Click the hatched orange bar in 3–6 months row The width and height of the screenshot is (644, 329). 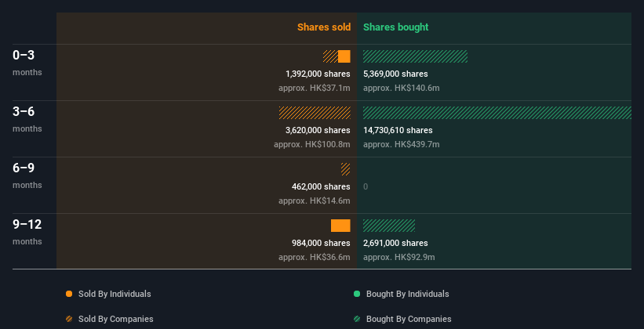click(x=315, y=113)
